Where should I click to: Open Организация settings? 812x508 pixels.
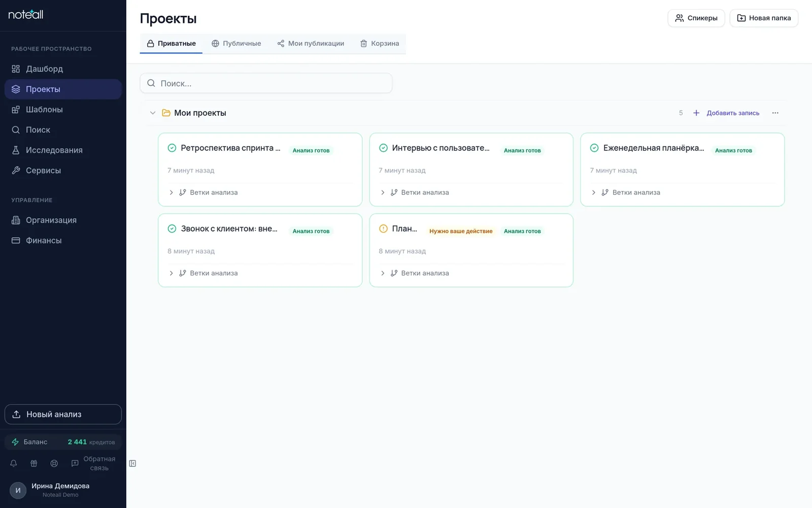tap(63, 220)
